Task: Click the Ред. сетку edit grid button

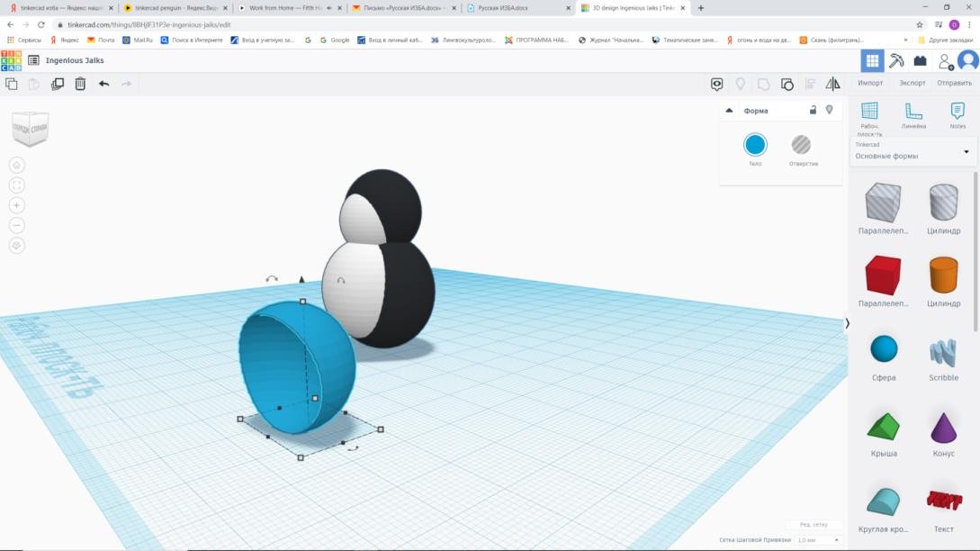Action: 814,525
